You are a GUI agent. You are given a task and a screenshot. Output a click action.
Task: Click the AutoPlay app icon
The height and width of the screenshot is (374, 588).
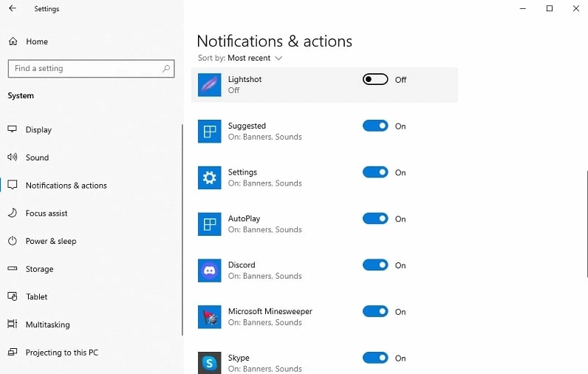210,224
